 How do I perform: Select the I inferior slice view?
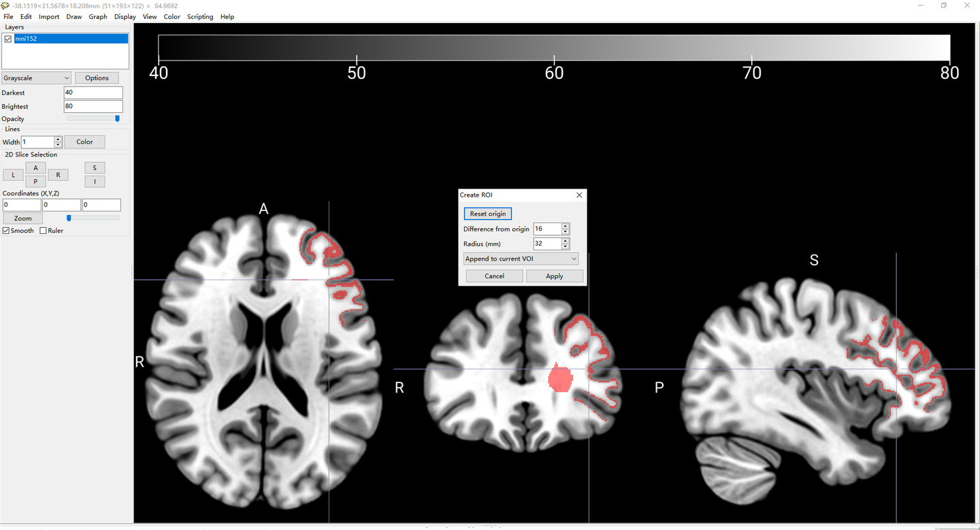coord(95,181)
